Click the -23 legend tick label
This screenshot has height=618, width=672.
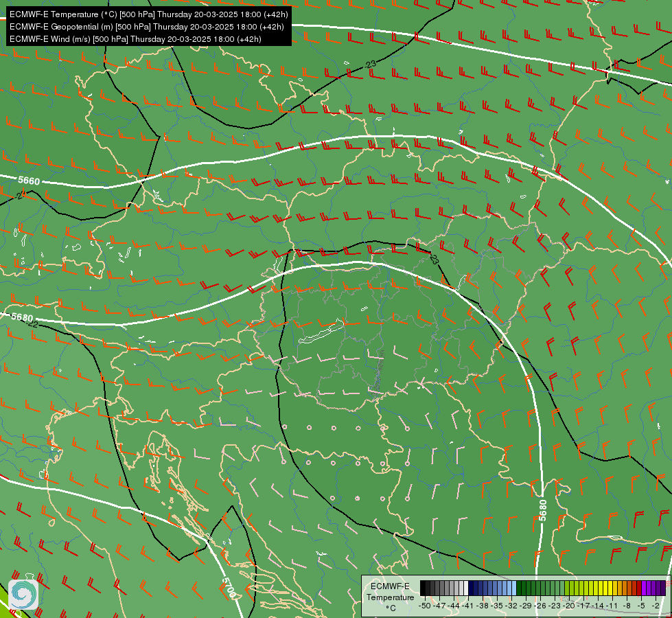555,606
